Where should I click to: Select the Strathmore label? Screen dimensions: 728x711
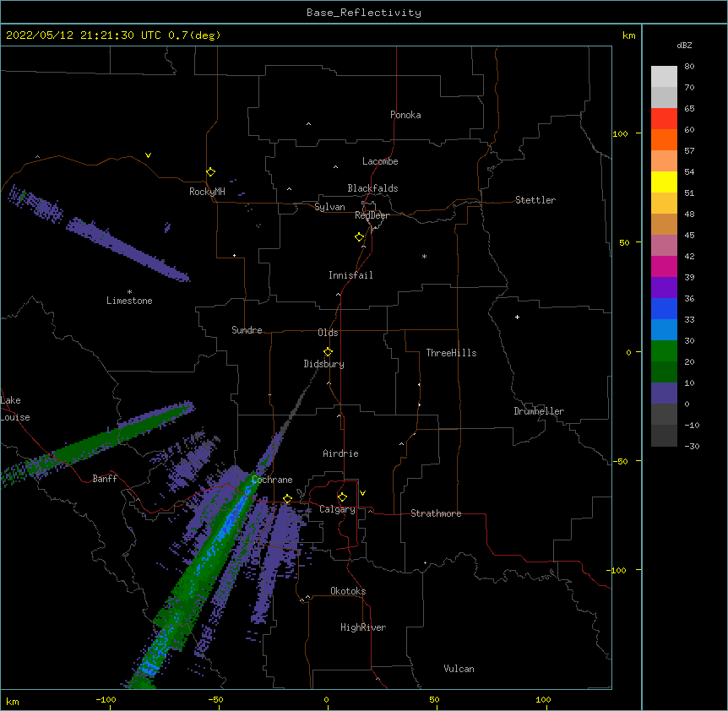436,513
